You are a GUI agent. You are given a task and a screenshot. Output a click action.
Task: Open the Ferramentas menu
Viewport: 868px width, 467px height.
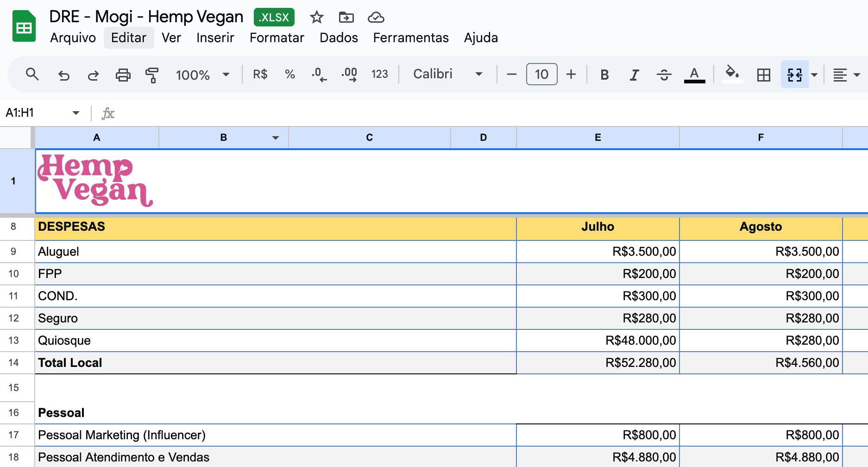[x=410, y=38]
